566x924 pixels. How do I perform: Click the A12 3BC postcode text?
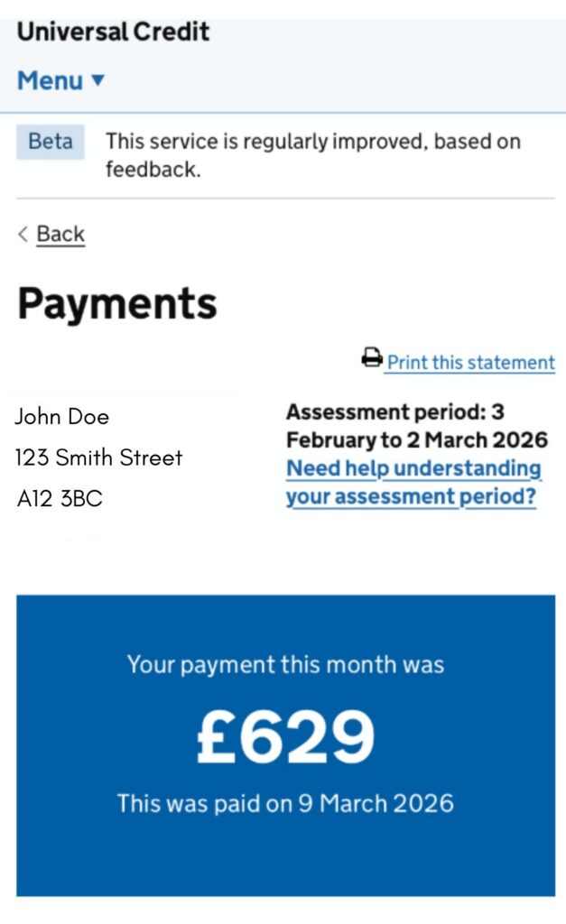60,498
